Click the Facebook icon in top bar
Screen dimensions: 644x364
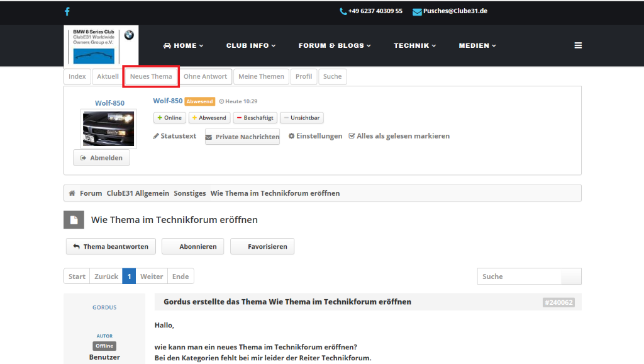tap(67, 11)
